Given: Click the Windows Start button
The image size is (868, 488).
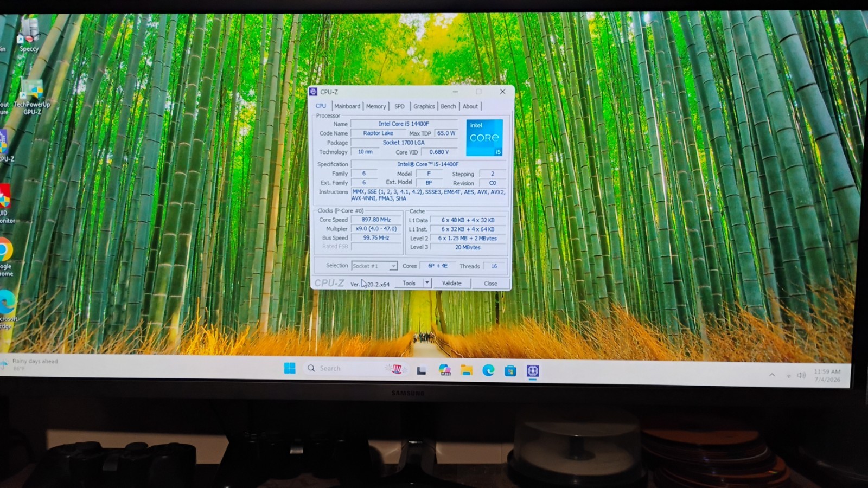Looking at the screenshot, I should click(290, 369).
